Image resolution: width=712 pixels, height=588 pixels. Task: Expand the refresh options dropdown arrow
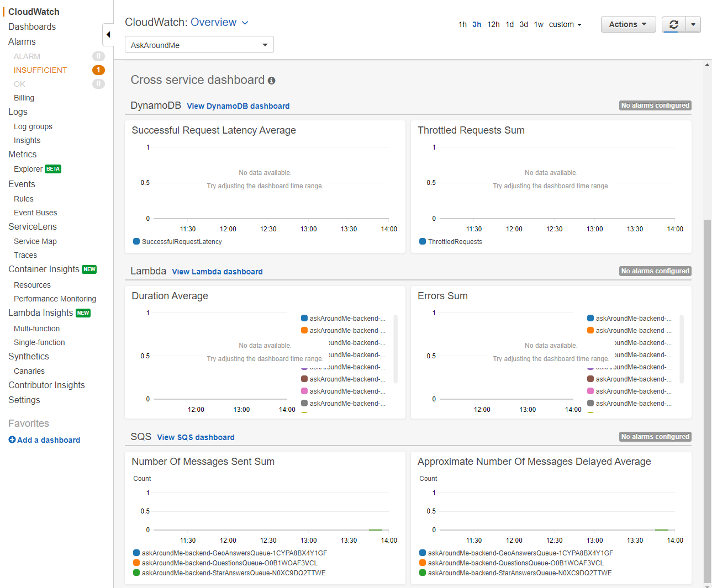[x=693, y=24]
